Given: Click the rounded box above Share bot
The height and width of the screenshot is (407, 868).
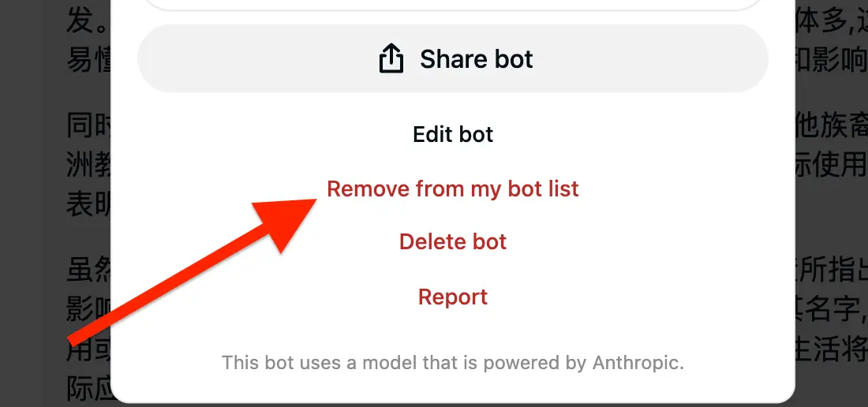Looking at the screenshot, I should coord(453,5).
